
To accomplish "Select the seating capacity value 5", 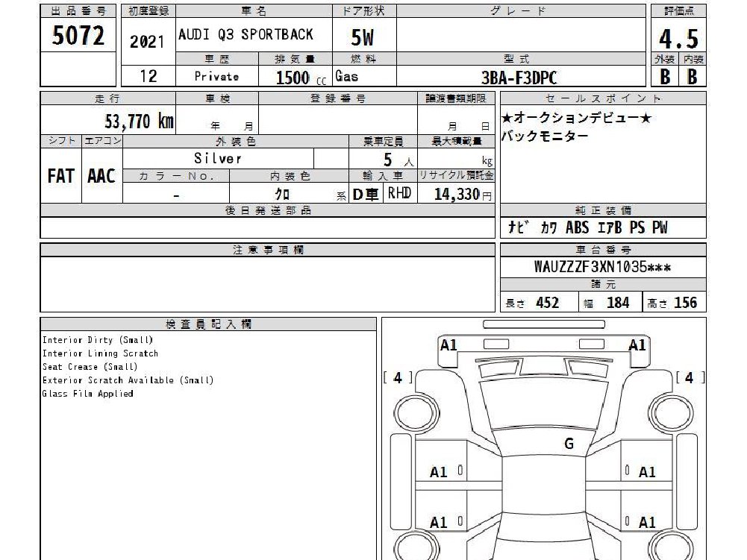I will coord(388,160).
